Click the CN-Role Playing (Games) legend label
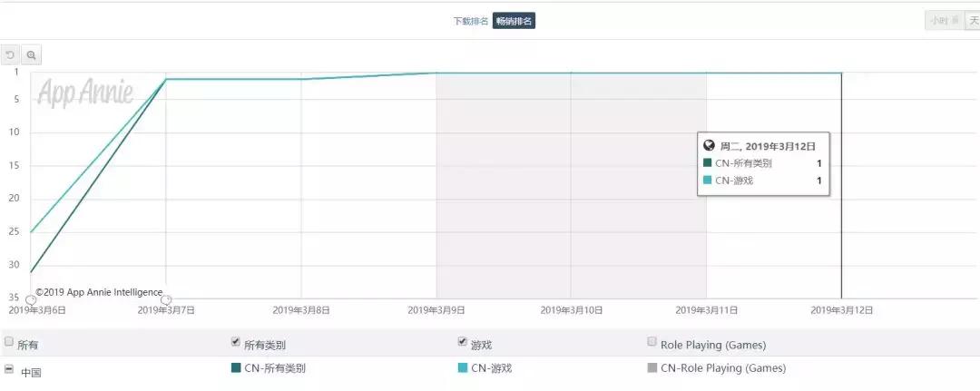The width and height of the screenshot is (980, 391). [723, 368]
